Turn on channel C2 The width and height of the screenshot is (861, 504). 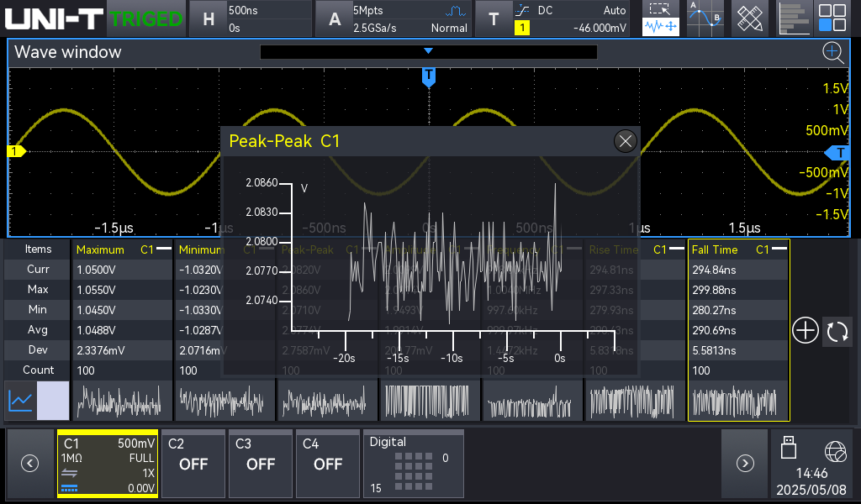(x=193, y=464)
